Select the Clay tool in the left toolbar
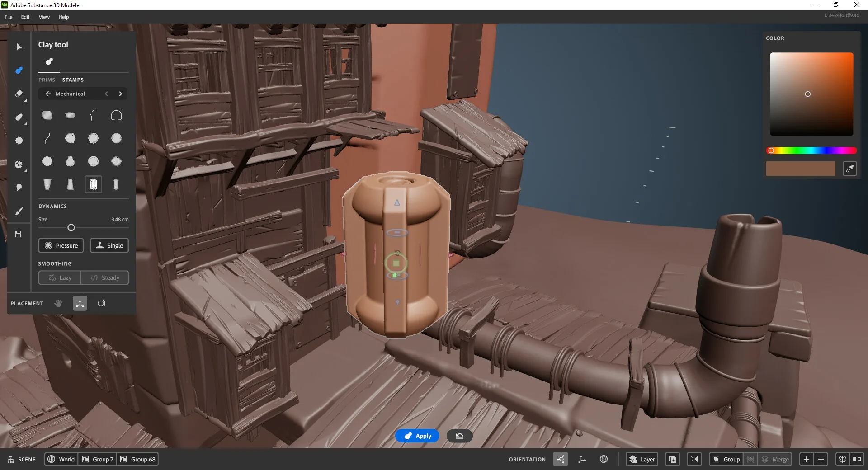Viewport: 868px width, 470px height. [x=19, y=70]
